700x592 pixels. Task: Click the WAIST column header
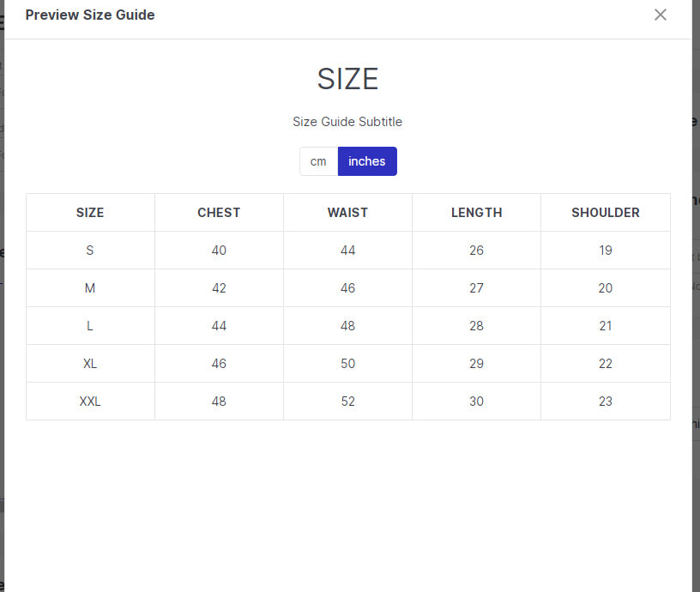tap(347, 213)
